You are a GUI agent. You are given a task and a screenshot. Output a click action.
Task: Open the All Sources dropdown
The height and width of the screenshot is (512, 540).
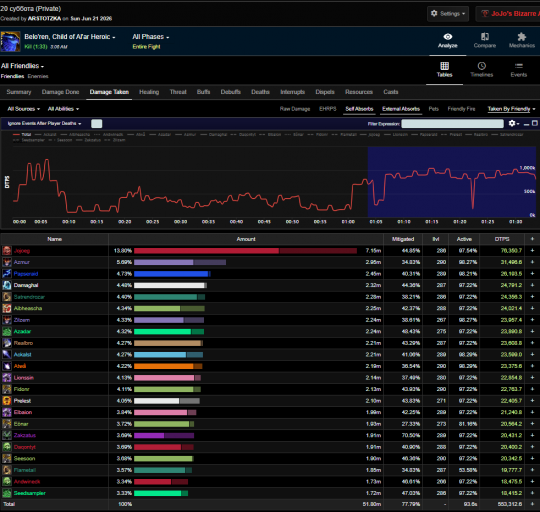click(24, 109)
